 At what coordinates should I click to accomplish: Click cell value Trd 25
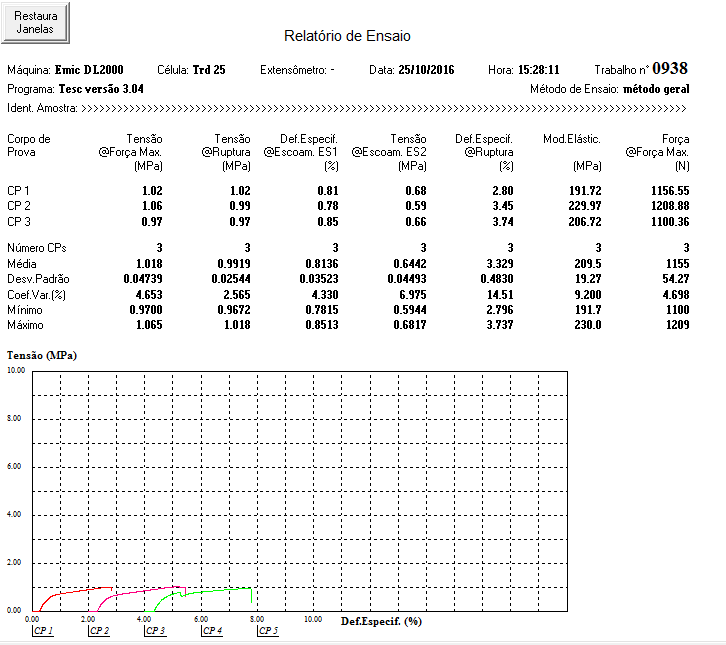click(x=209, y=70)
